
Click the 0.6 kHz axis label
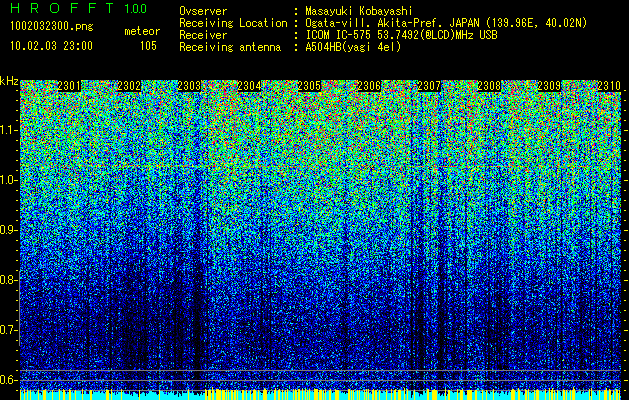click(9, 380)
